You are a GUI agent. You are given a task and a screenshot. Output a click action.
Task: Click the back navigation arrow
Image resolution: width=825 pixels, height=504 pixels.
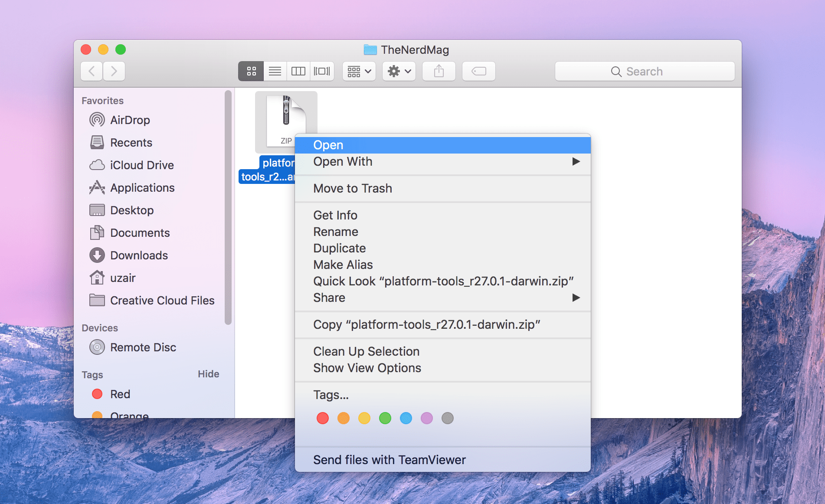pyautogui.click(x=92, y=71)
